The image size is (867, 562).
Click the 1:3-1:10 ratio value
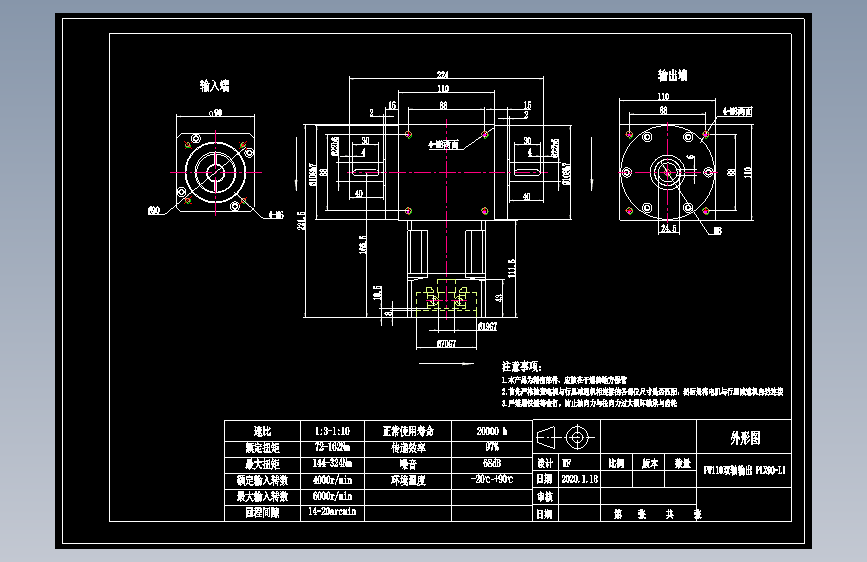click(x=332, y=431)
